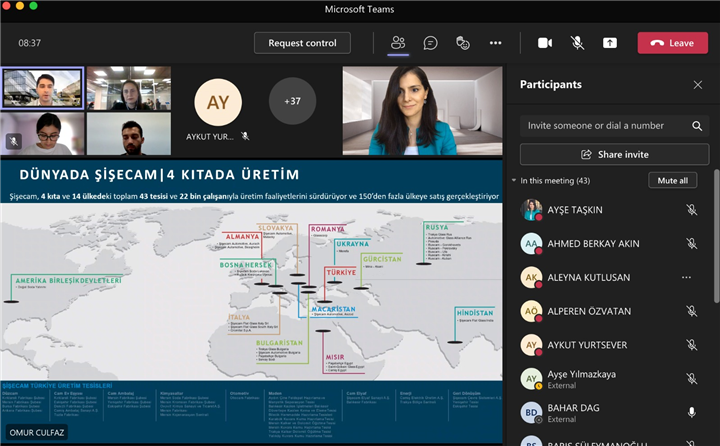Click the participants list scrollbar
Image resolution: width=720 pixels, height=446 pixels.
coord(716,236)
